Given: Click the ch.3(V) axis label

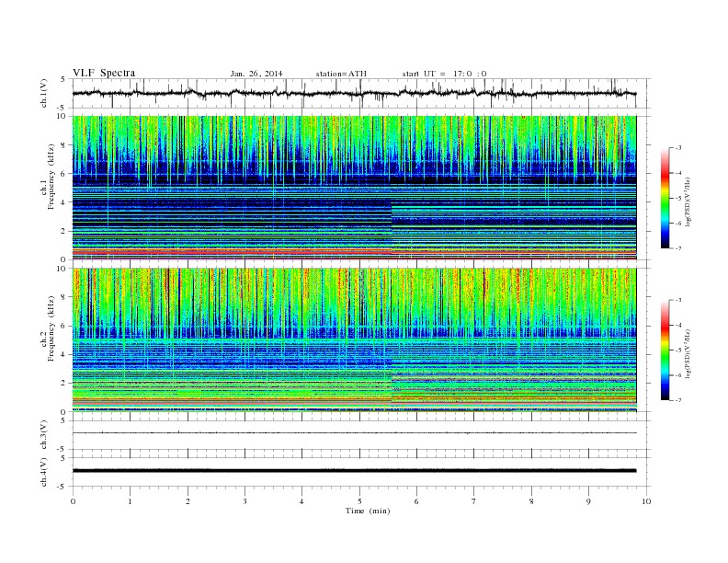Looking at the screenshot, I should click(44, 435).
